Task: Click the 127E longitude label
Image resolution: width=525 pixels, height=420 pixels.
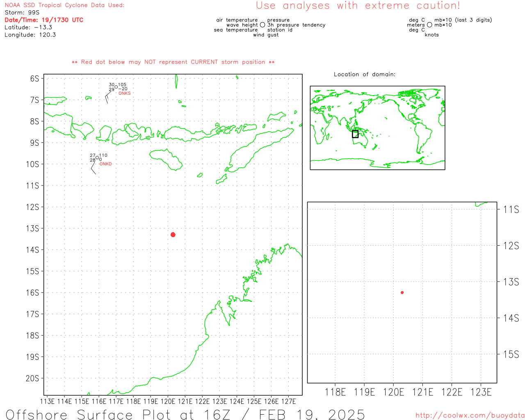Action: [x=288, y=402]
